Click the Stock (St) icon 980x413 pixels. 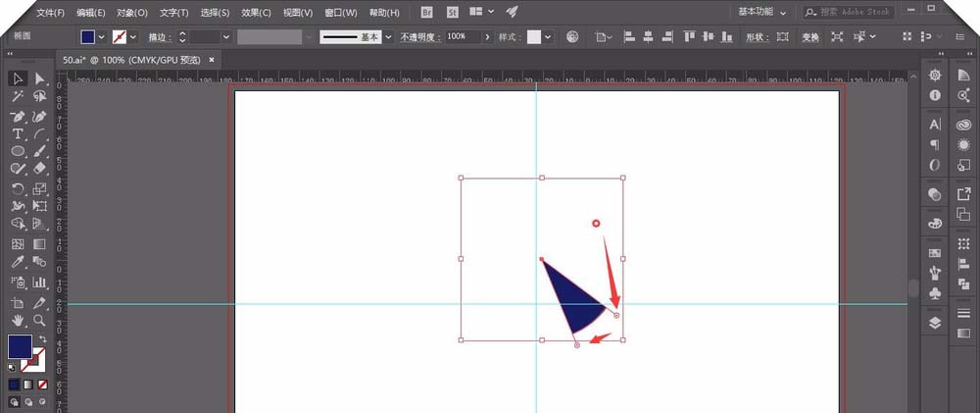(453, 12)
